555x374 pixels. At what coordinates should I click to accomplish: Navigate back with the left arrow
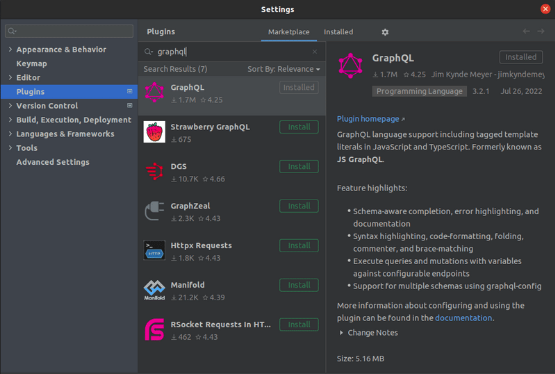point(526,31)
